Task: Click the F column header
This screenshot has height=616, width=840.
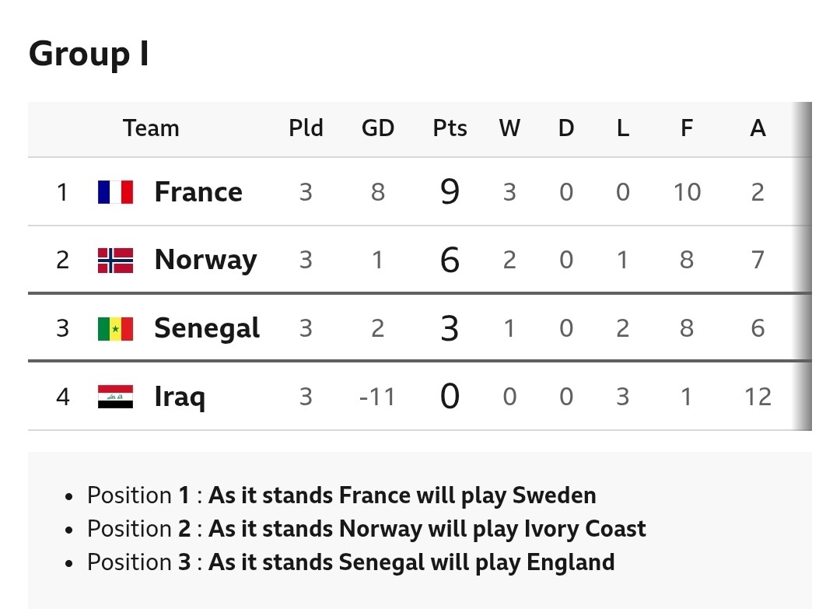Action: [x=687, y=128]
